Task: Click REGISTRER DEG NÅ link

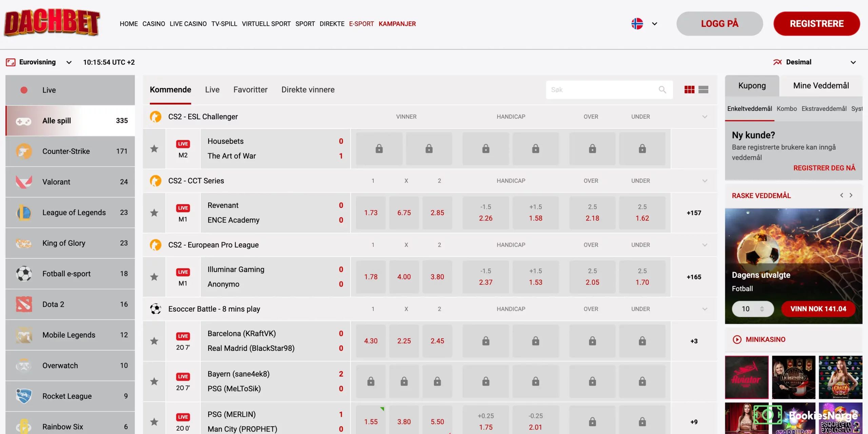Action: tap(824, 168)
